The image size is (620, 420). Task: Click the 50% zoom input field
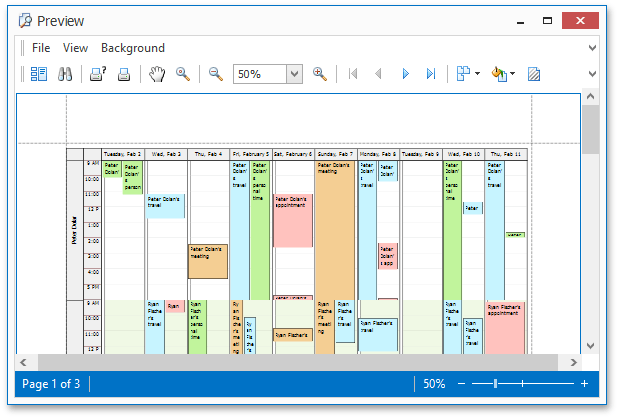260,74
